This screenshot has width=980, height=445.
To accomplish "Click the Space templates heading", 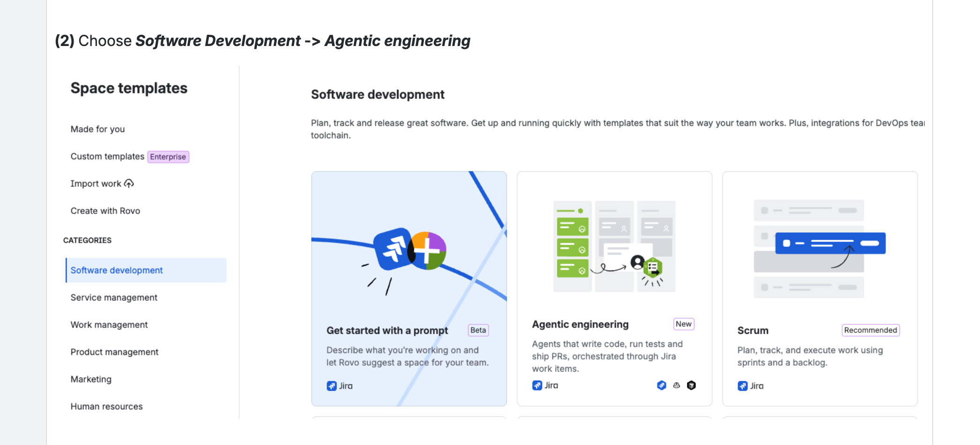I will tap(129, 88).
